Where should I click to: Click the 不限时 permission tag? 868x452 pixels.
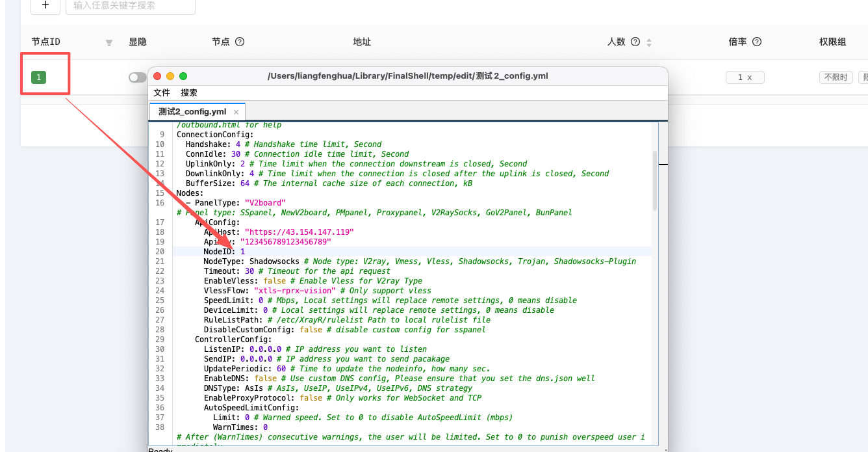[x=836, y=77]
